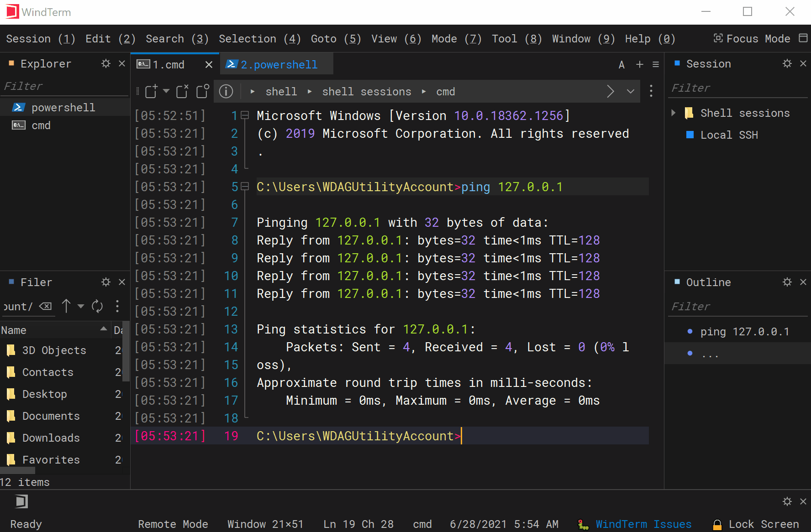Click the new session toolbar icon
The height and width of the screenshot is (532, 811).
tap(151, 91)
